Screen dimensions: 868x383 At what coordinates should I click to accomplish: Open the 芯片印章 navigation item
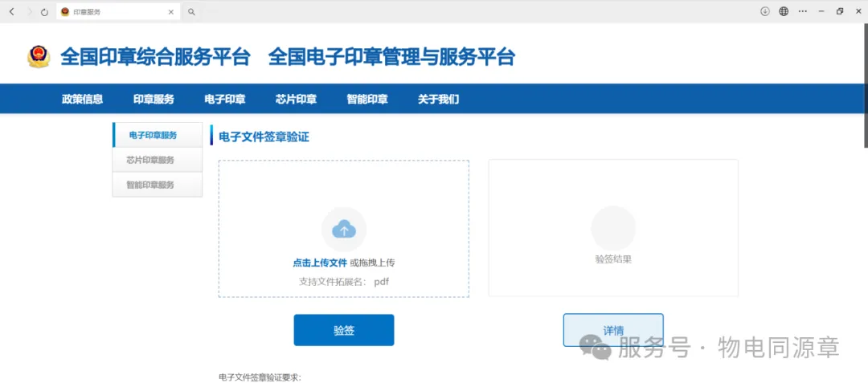click(x=296, y=100)
